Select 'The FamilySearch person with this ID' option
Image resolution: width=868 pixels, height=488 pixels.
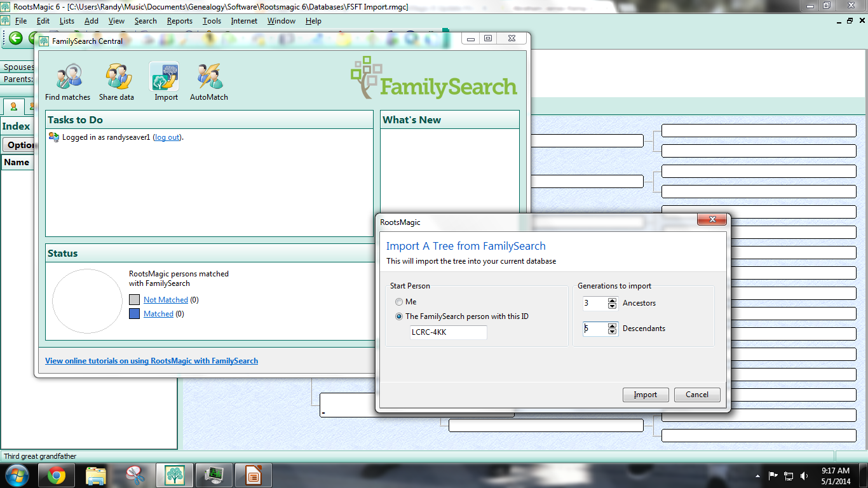(399, 316)
